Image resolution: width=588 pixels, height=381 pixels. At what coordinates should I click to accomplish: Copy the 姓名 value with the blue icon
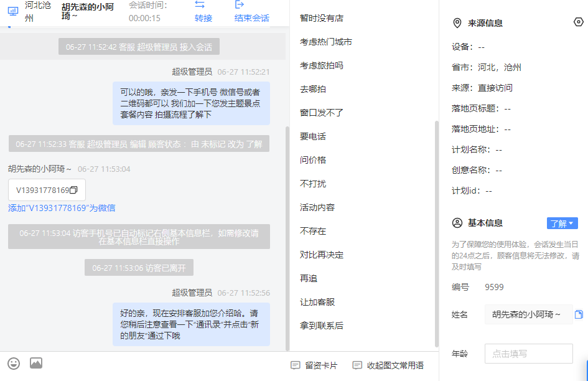pos(579,314)
